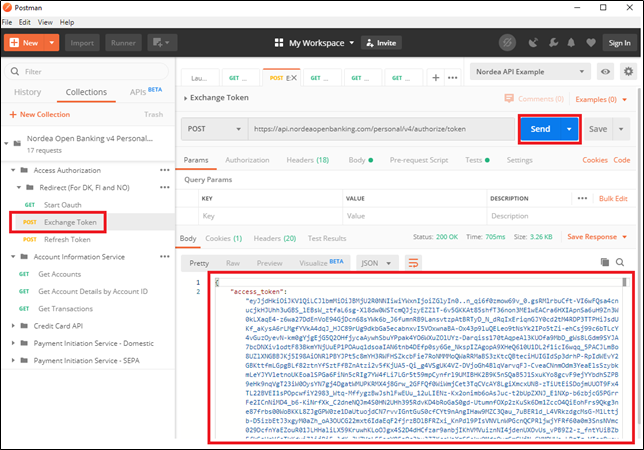
Task: Switch response view to Raw
Action: tap(233, 263)
